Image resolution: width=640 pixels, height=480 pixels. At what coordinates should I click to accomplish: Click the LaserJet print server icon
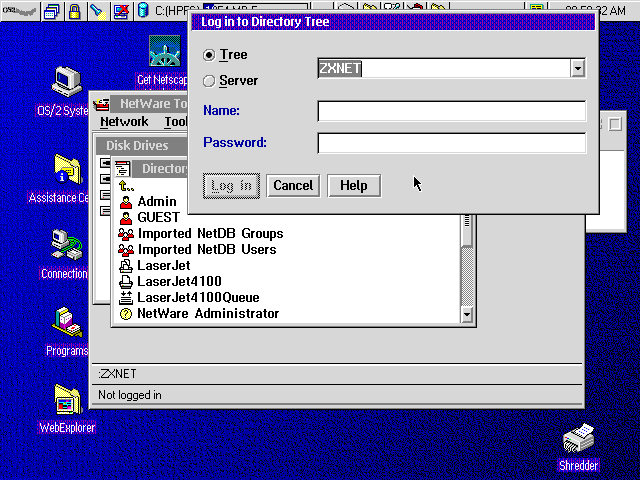(x=126, y=266)
